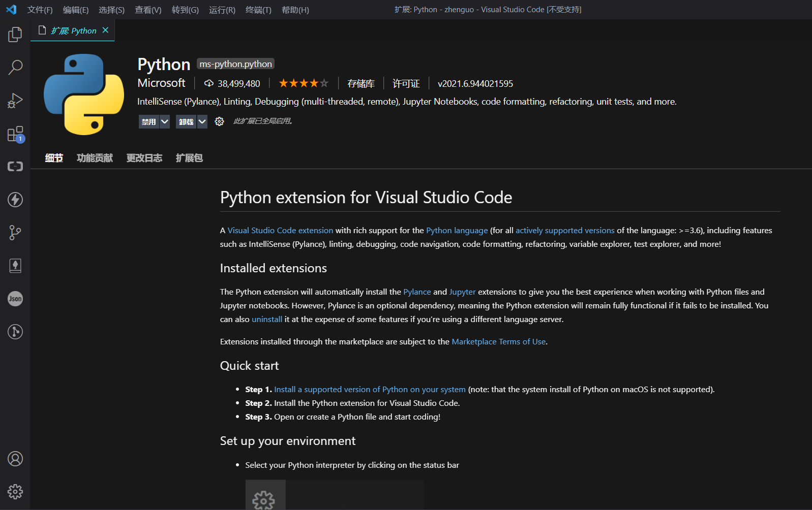Click the VS Code logo in the title bar
This screenshot has width=812, height=510.
click(11, 10)
